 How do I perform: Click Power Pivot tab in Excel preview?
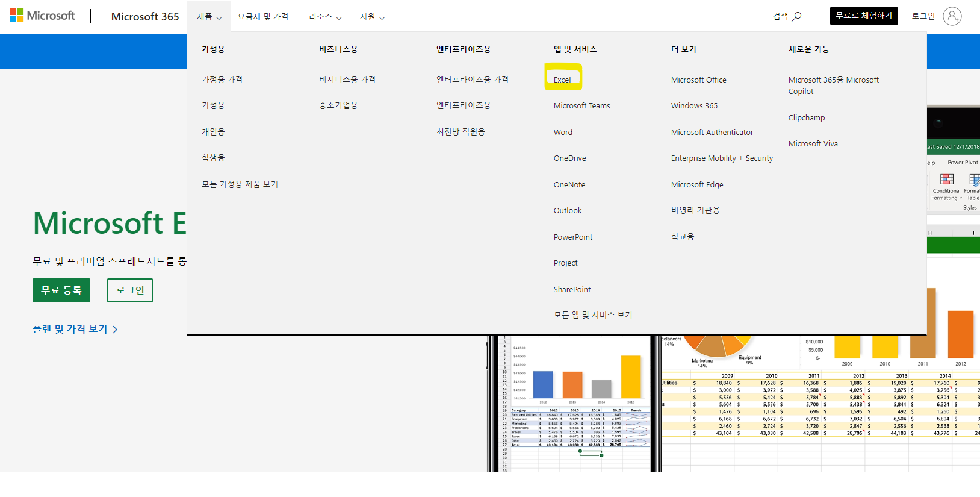click(963, 163)
